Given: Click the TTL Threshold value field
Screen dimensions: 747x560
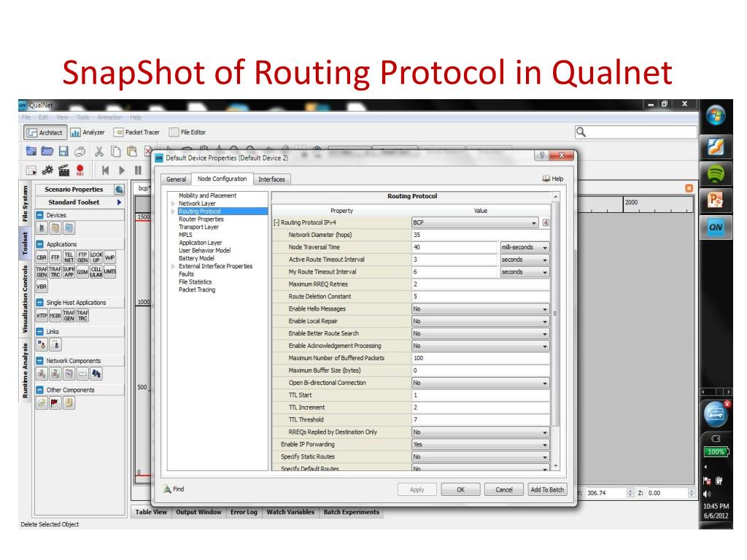Looking at the screenshot, I should pyautogui.click(x=480, y=419).
